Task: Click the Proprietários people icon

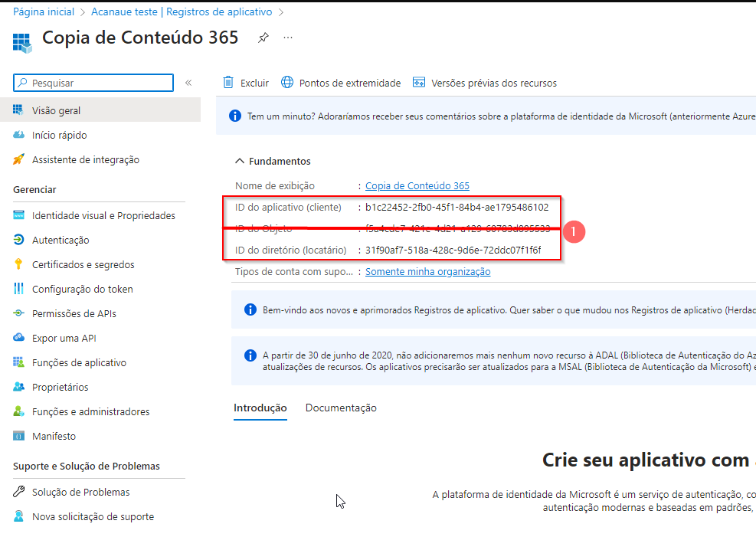Action: [x=19, y=387]
